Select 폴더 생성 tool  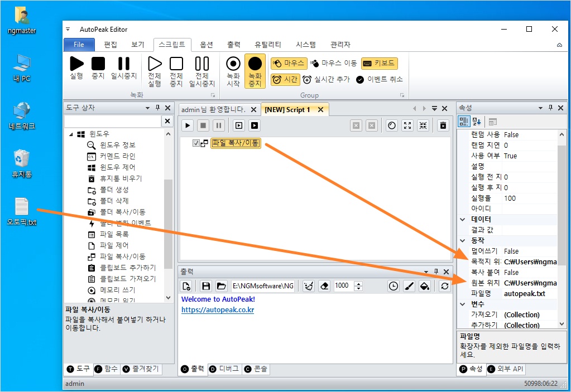tap(114, 190)
